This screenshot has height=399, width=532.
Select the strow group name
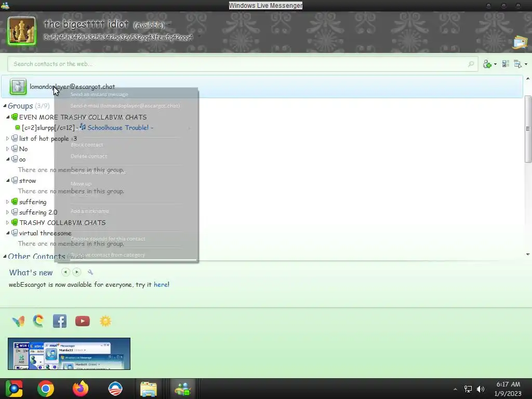point(28,180)
